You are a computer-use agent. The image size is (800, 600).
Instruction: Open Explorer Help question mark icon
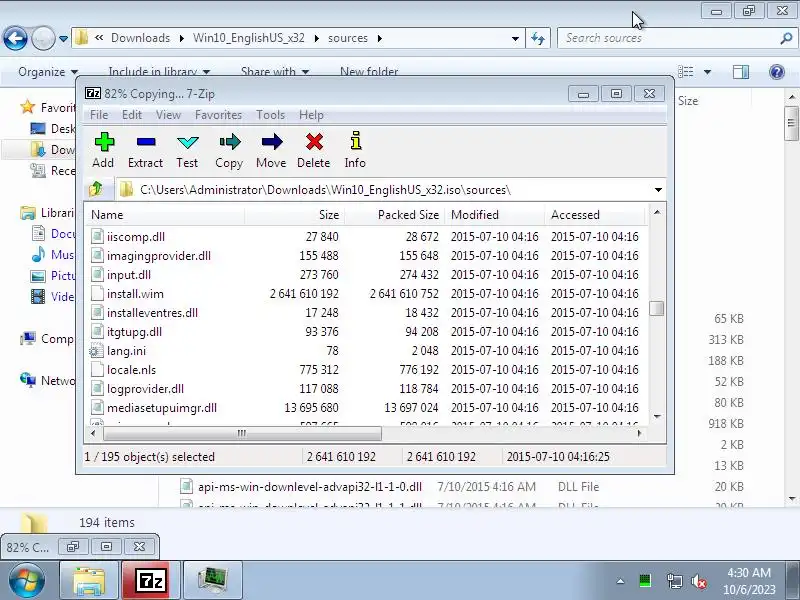[777, 72]
